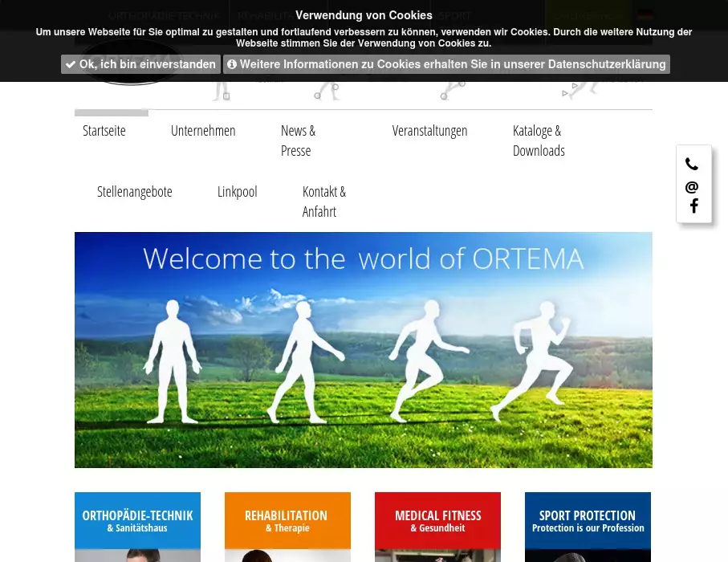Select Veranstaltungen in navigation
This screenshot has width=728, height=562.
click(429, 131)
